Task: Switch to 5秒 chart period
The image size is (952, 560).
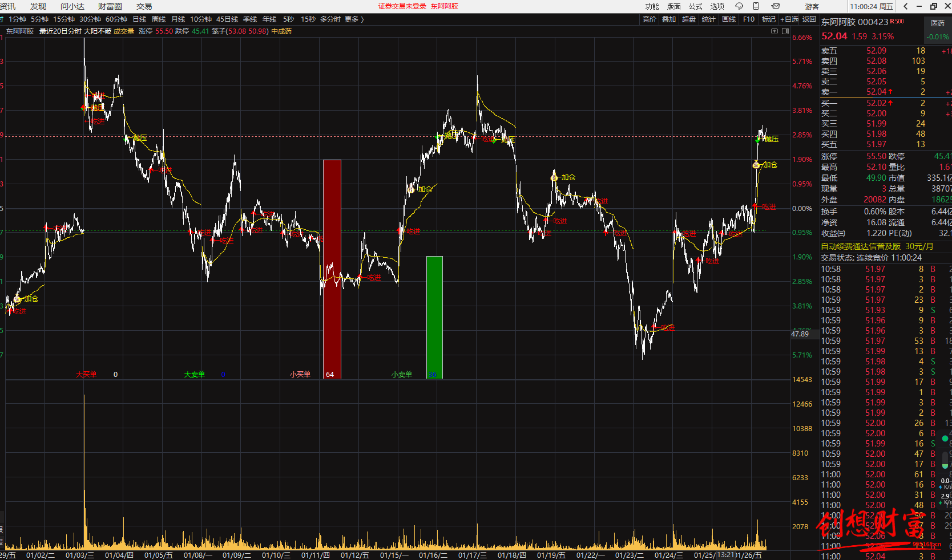Action: (288, 19)
